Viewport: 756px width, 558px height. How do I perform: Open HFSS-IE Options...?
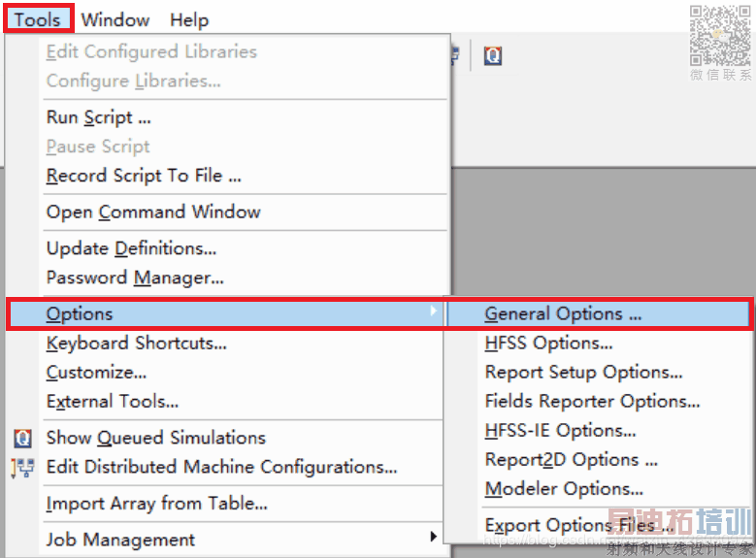pyautogui.click(x=560, y=430)
